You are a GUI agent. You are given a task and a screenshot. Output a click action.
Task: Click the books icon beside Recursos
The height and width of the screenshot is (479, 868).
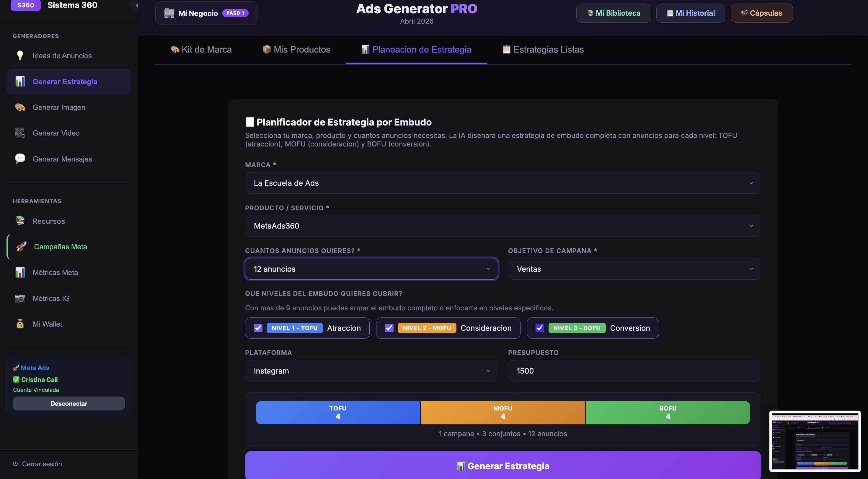pos(20,221)
